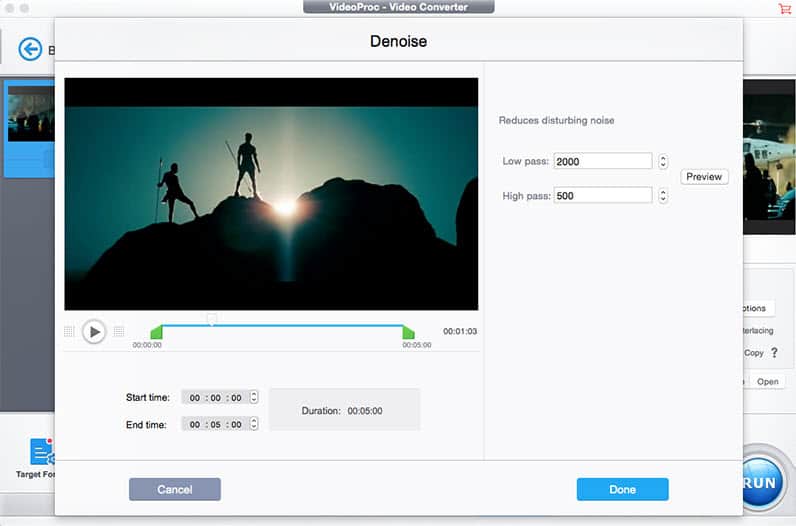The image size is (796, 526).
Task: Click the Copy label in main window
Action: (754, 353)
